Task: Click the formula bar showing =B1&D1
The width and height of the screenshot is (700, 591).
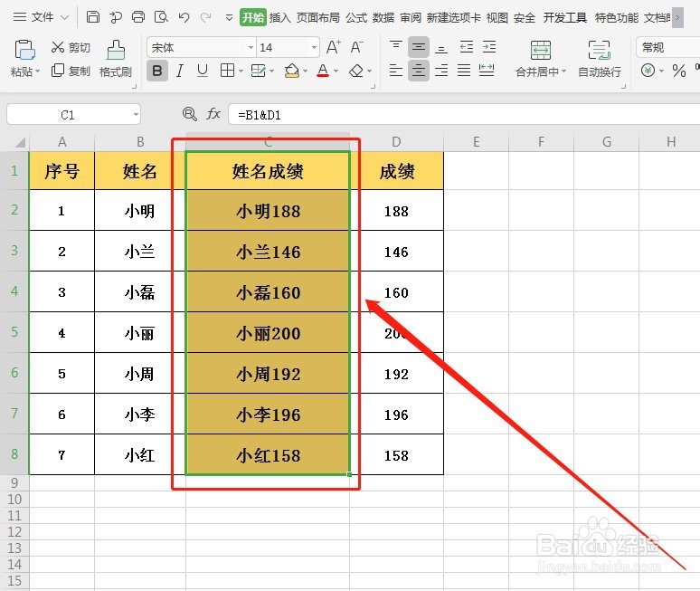Action: [x=464, y=115]
